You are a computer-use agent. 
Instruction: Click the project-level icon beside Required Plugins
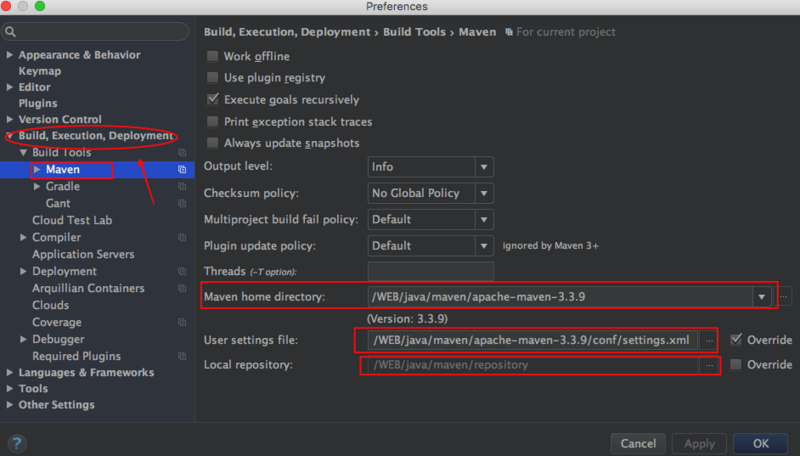[182, 356]
